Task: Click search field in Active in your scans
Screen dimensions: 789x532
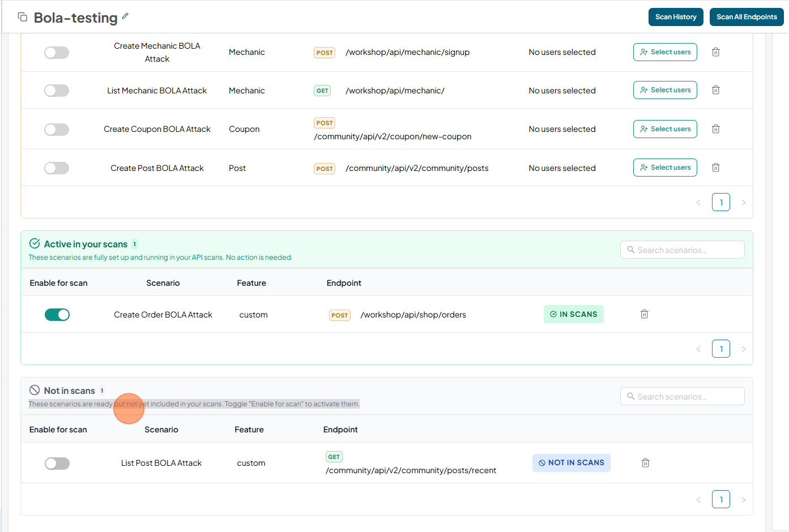Action: 682,250
